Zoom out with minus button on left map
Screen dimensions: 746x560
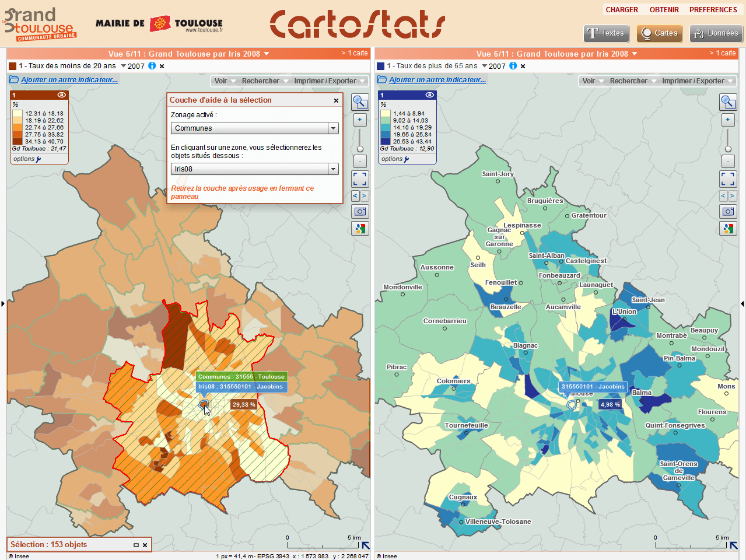tap(360, 161)
